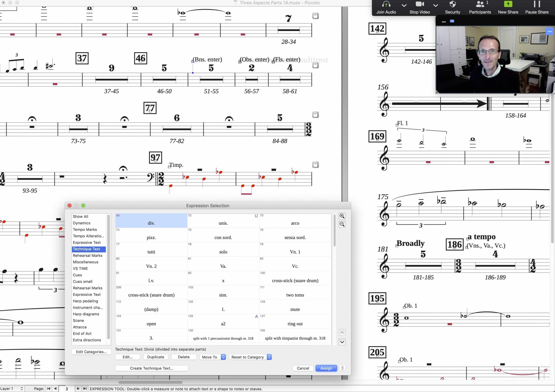Switch to the Tempo Marks category

85,229
